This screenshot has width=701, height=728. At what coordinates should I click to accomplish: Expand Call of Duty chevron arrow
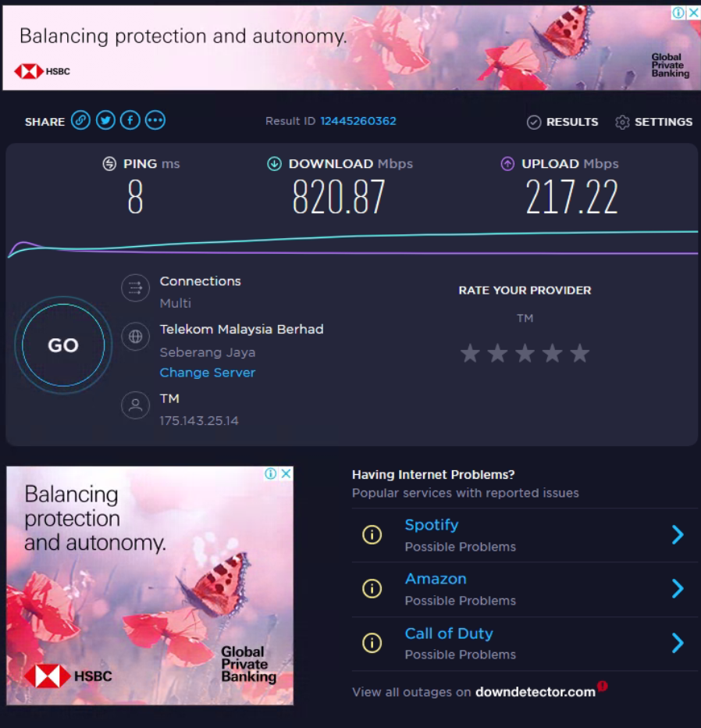pyautogui.click(x=678, y=643)
